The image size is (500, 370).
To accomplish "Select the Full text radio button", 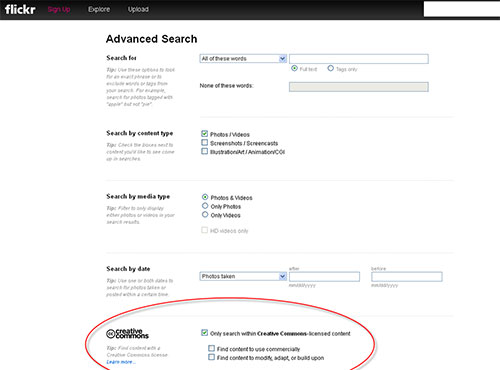I will coord(294,68).
